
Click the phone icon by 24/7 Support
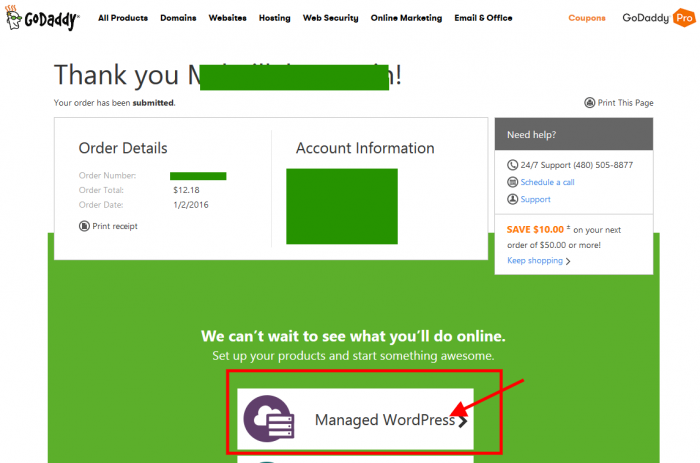[512, 165]
